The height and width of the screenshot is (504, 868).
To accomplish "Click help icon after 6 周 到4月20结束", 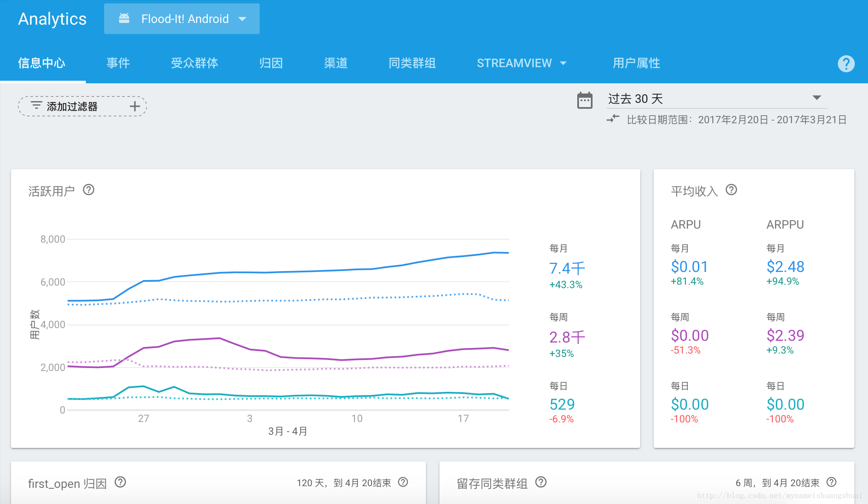I will click(x=831, y=482).
